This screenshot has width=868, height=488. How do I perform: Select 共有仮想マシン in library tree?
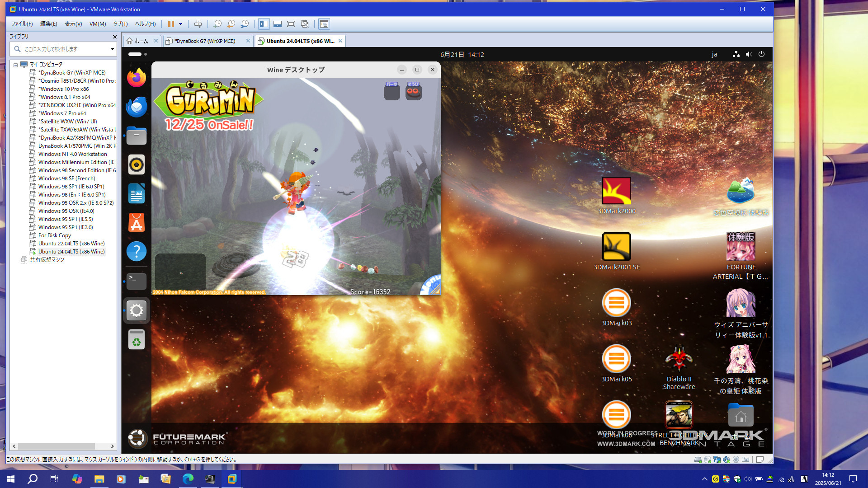point(47,260)
